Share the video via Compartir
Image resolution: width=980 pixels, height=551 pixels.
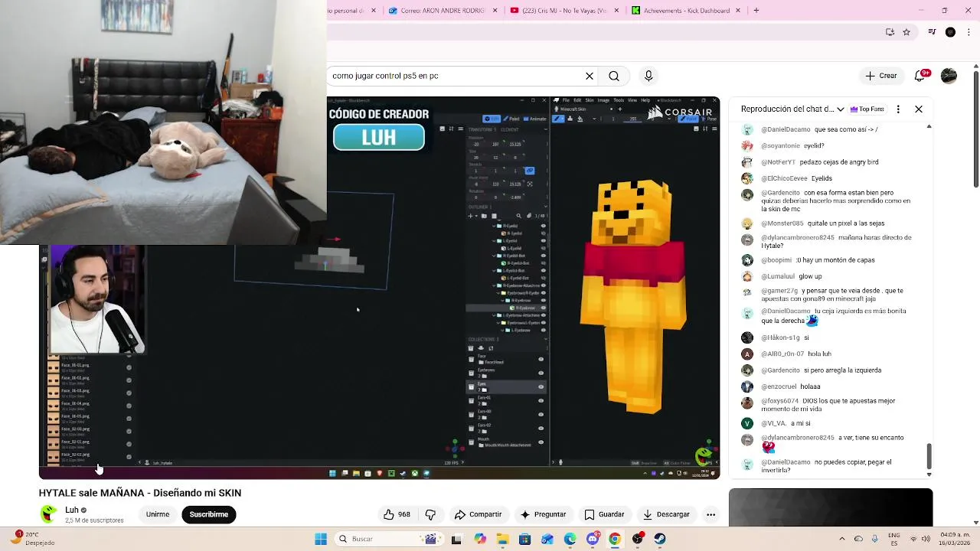coord(478,514)
